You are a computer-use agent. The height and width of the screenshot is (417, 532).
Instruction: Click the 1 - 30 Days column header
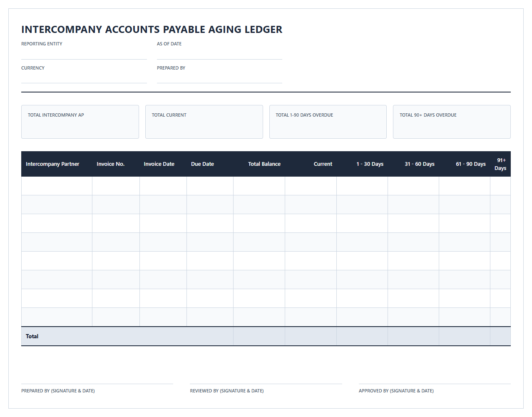[362, 164]
